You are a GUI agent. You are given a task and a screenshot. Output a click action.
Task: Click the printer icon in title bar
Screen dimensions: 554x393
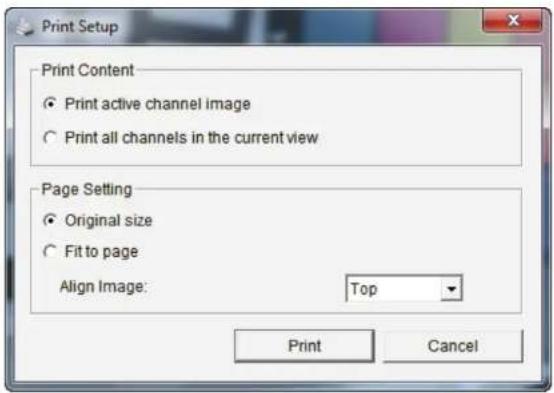[25, 27]
